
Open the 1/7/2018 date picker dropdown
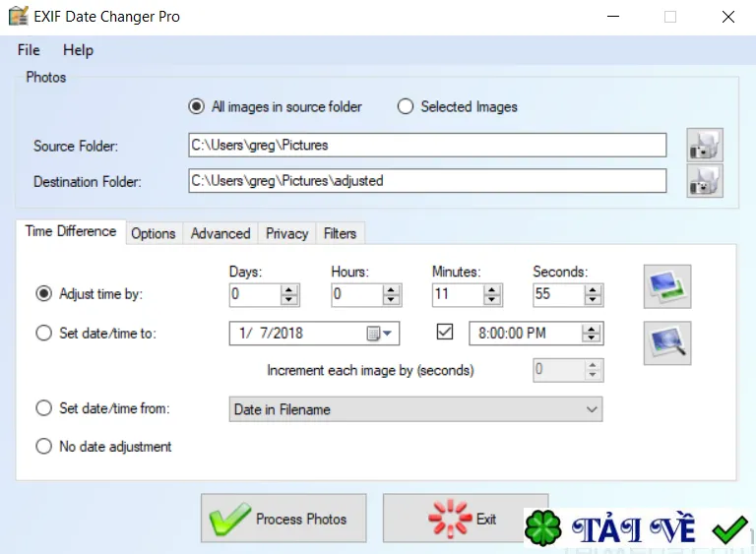pyautogui.click(x=387, y=334)
